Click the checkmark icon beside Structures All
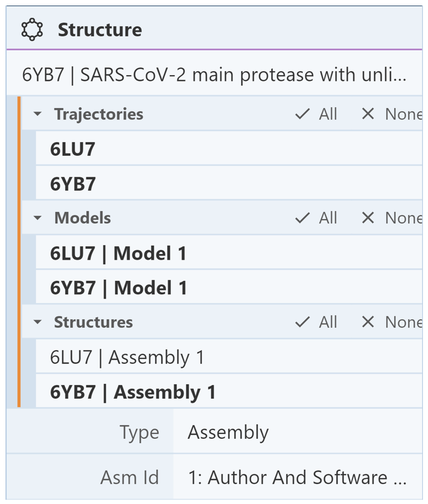428x504 pixels. 302,322
